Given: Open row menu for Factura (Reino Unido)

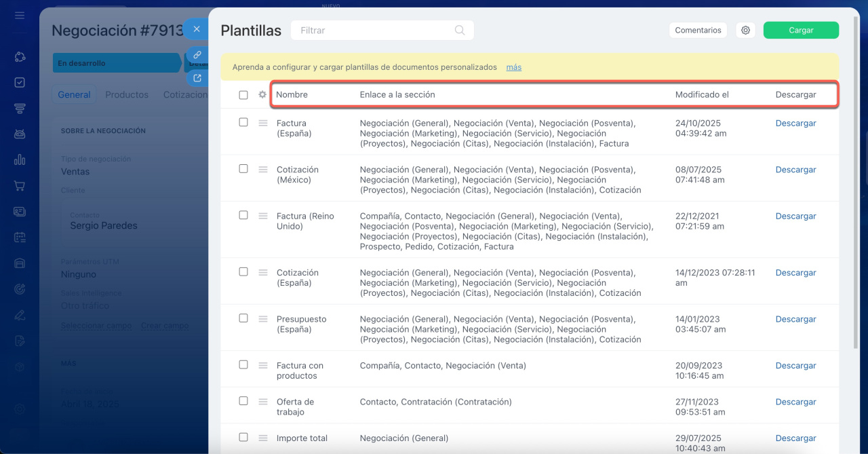Looking at the screenshot, I should pyautogui.click(x=263, y=216).
